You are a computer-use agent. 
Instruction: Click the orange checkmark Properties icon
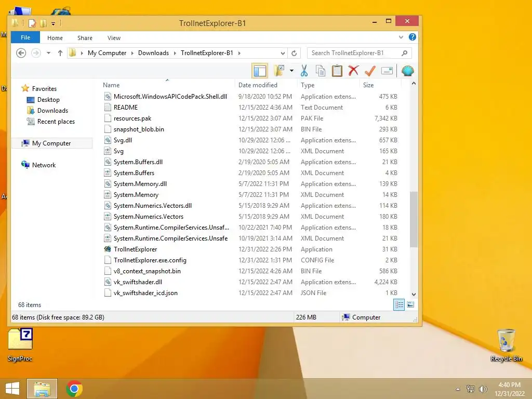370,71
